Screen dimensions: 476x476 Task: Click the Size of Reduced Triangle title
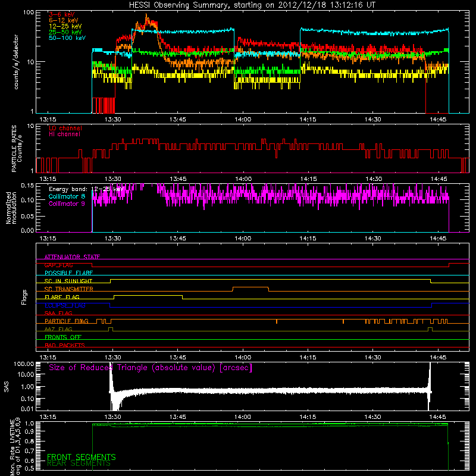[151, 368]
